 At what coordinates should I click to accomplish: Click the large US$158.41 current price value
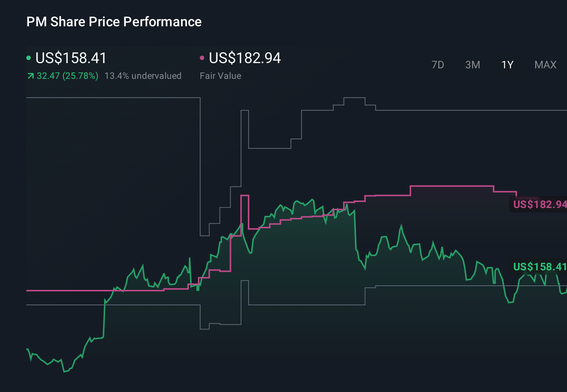(70, 58)
